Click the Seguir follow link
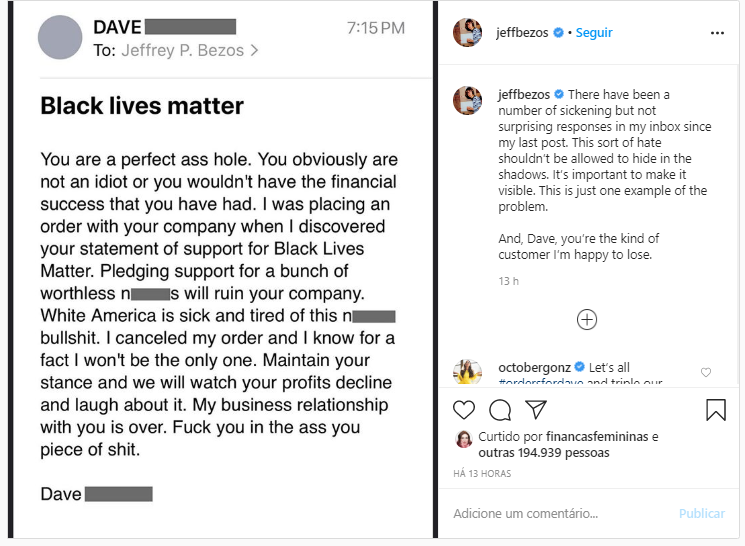This screenshot has width=745, height=546. (x=594, y=33)
